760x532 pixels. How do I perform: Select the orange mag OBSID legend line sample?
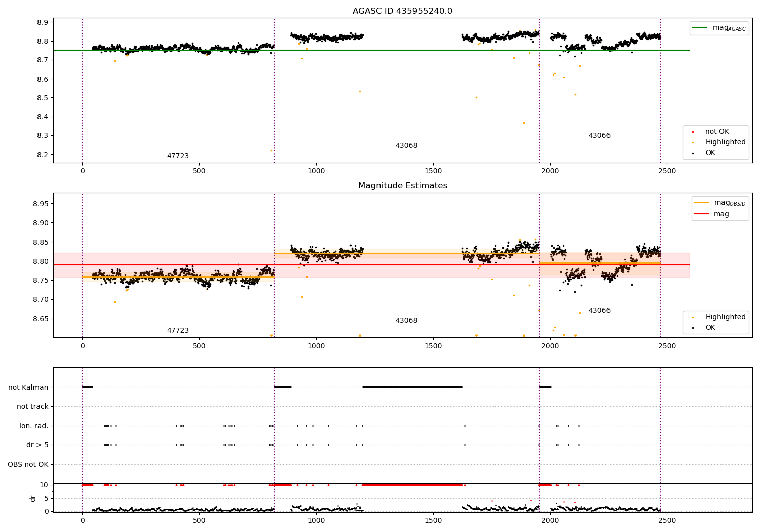tap(702, 203)
